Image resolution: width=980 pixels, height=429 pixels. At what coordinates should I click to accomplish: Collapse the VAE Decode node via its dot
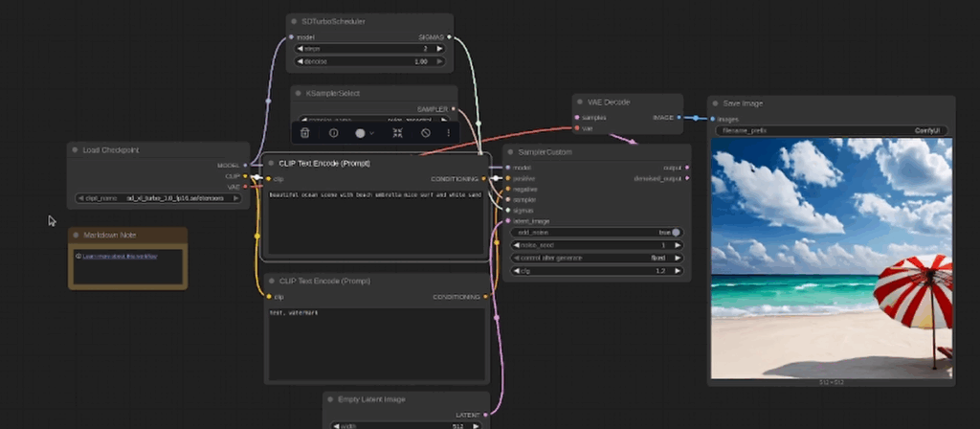point(580,102)
